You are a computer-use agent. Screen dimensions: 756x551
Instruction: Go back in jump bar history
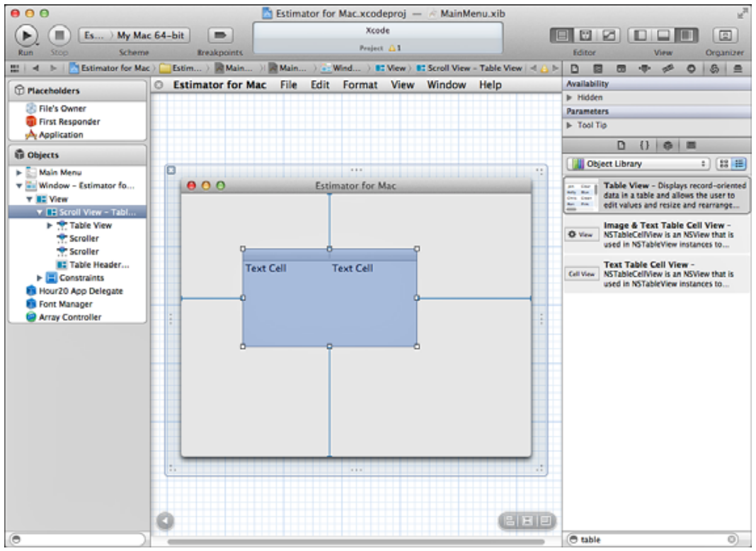[x=35, y=69]
